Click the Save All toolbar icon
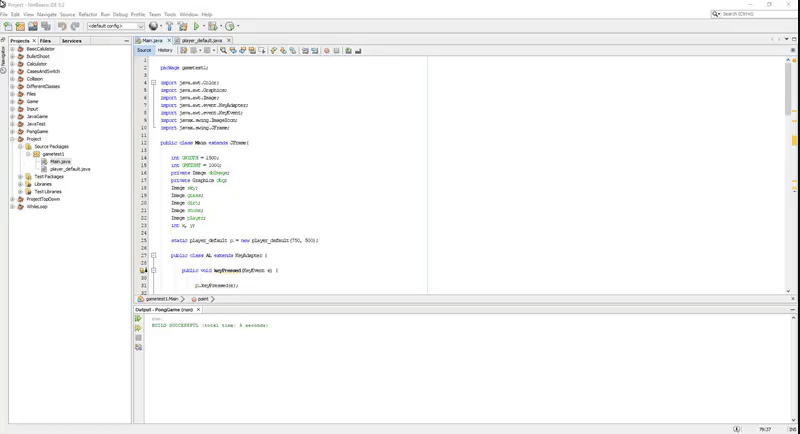The image size is (800, 434). [46, 26]
